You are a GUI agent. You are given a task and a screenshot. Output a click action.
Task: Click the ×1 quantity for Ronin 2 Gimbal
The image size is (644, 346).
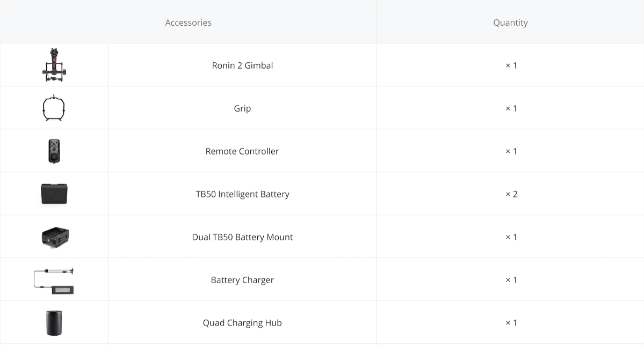pos(511,65)
